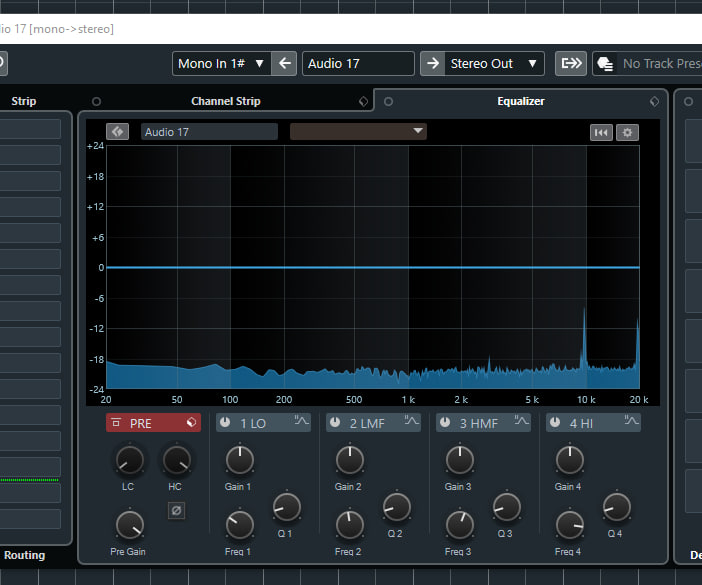Click the Pre Gain knob

click(130, 525)
